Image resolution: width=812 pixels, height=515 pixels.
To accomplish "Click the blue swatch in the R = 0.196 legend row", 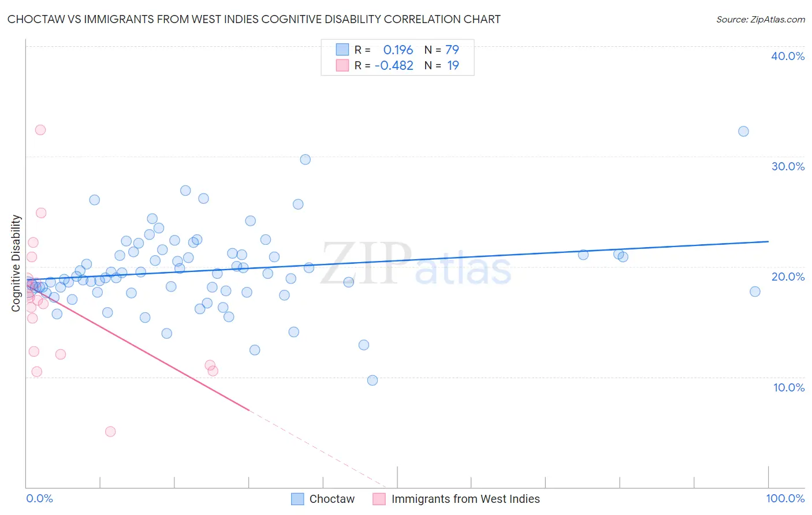I will pos(342,50).
